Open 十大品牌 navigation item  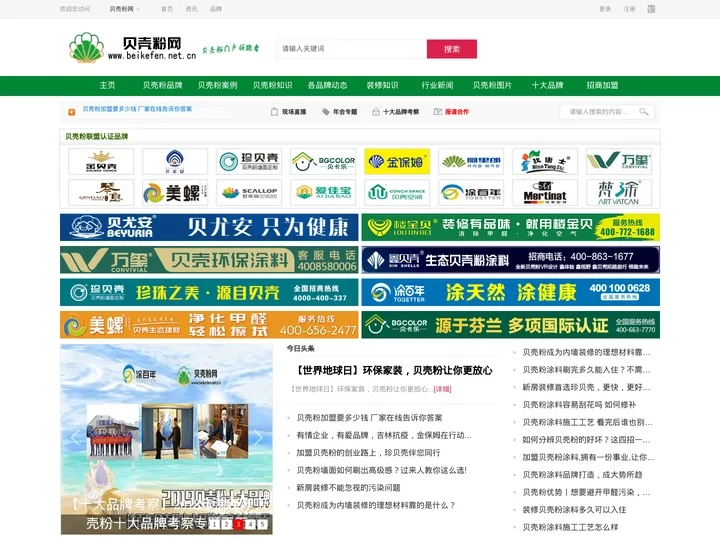(547, 85)
